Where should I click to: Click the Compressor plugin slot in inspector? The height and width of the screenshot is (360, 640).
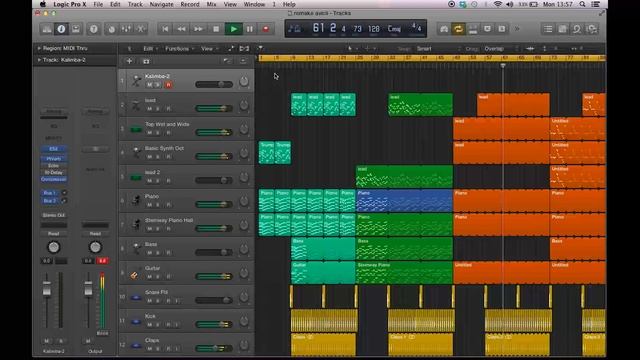pos(53,180)
